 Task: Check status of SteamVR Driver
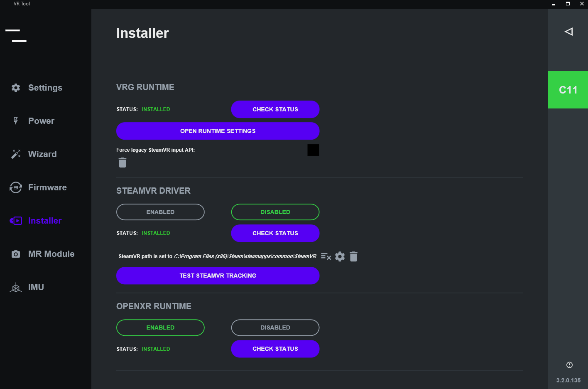click(275, 233)
